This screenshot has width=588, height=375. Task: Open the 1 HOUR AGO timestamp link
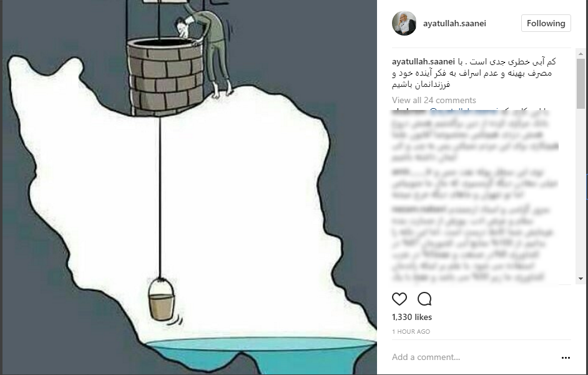(x=411, y=331)
